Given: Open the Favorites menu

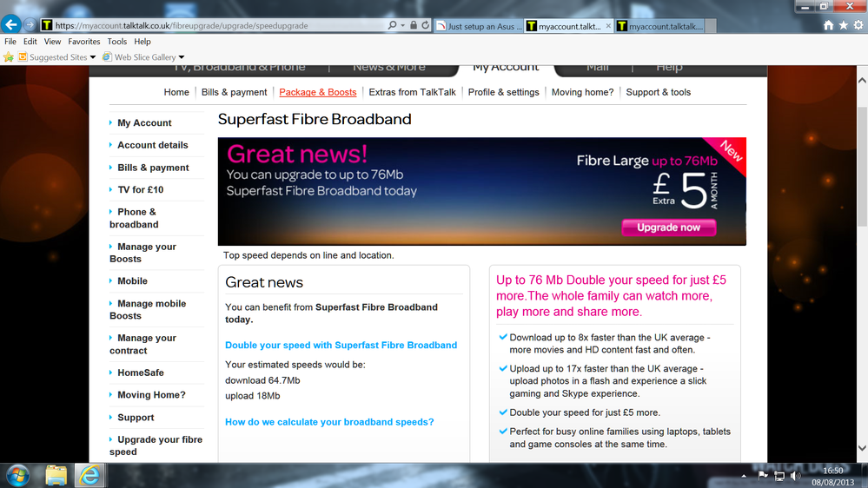Looking at the screenshot, I should (84, 42).
